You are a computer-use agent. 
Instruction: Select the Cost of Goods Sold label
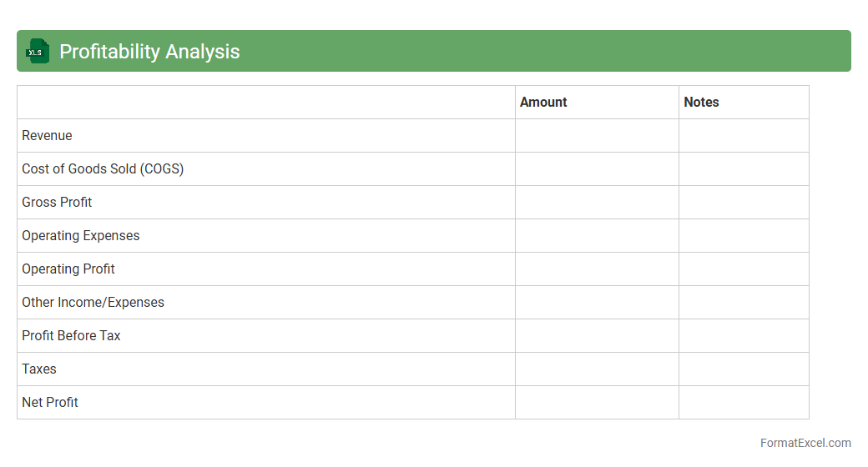click(103, 168)
